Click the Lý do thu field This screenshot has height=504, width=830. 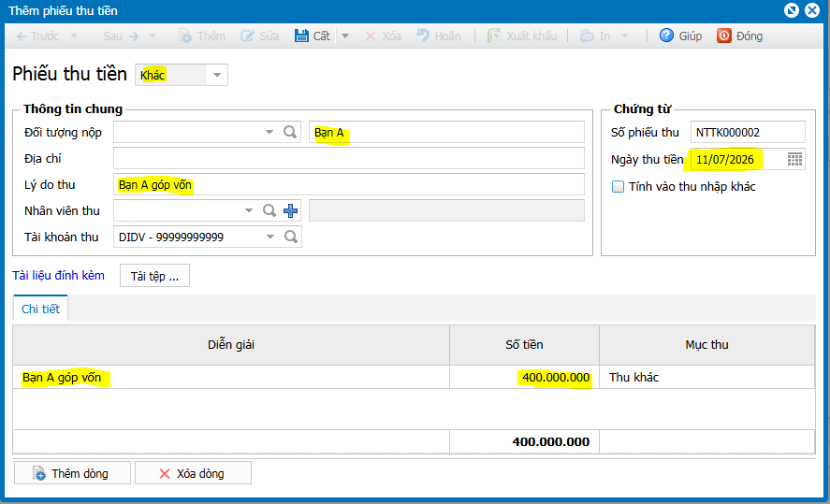click(x=349, y=184)
